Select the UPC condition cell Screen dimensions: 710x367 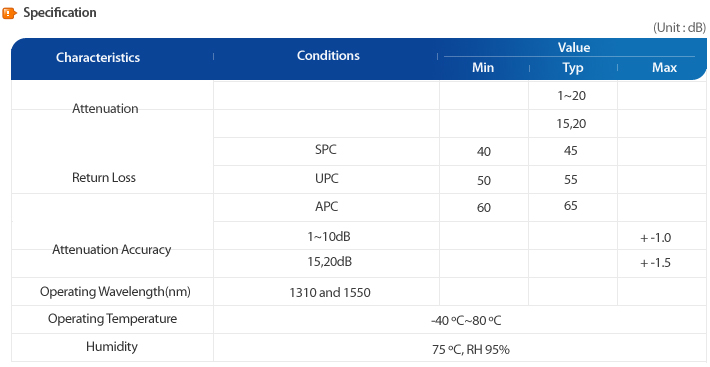pos(326,179)
